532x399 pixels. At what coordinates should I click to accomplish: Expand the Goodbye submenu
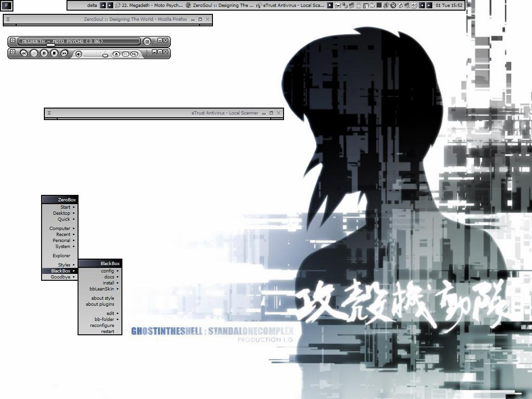(x=60, y=277)
